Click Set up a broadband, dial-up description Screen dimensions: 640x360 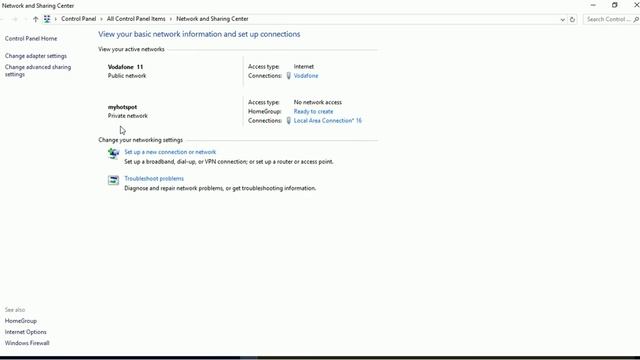tap(229, 162)
